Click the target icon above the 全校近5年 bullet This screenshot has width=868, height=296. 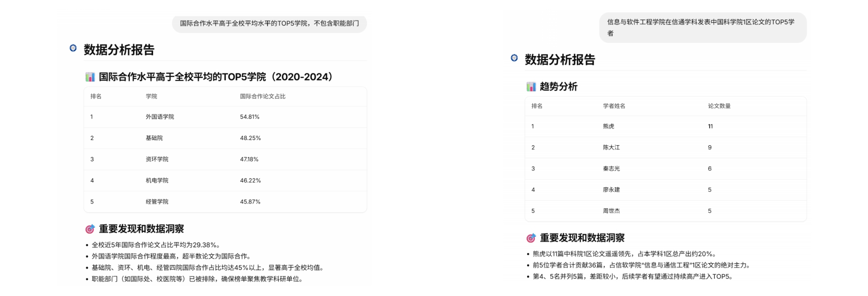click(x=90, y=229)
